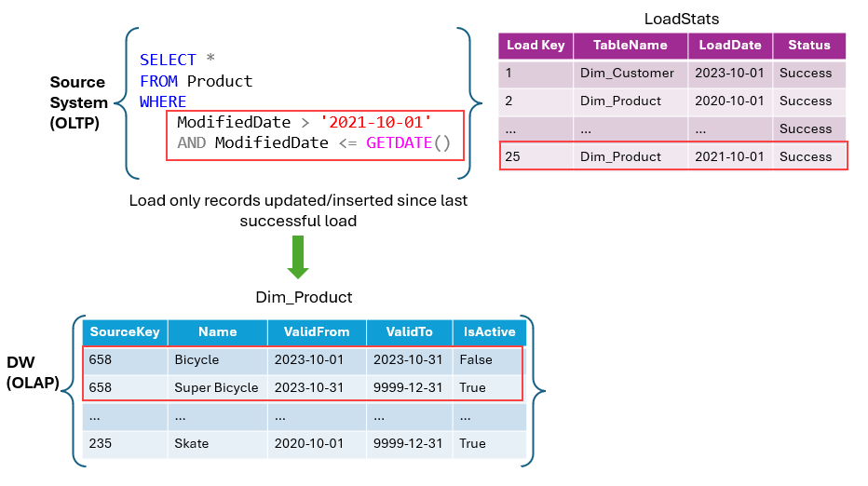Select the SELECT keyword in the query
Viewport: 868px width, 486px height.
(x=168, y=60)
